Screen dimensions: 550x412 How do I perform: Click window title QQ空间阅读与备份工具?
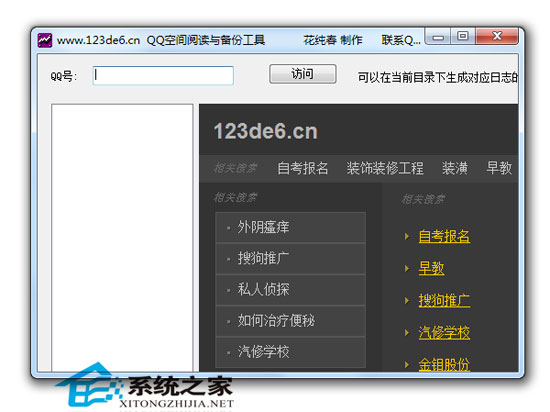206,40
